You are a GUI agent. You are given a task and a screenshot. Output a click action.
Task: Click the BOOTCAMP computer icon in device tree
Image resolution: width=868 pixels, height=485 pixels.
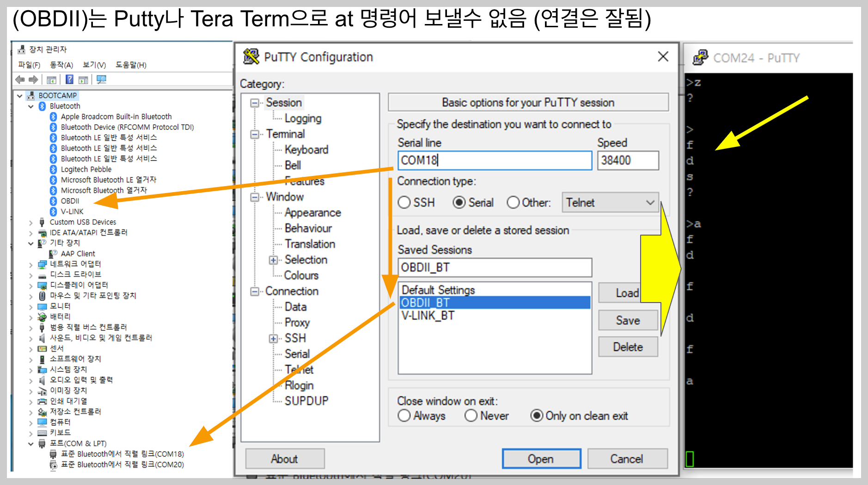(31, 96)
